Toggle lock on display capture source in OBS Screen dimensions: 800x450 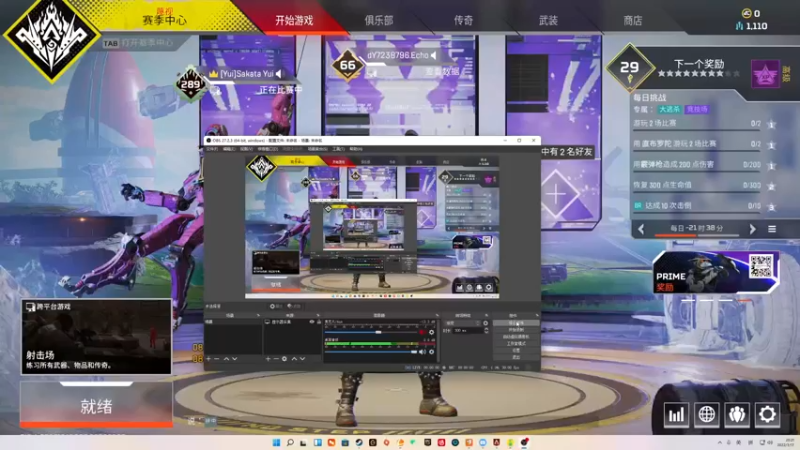click(x=319, y=322)
